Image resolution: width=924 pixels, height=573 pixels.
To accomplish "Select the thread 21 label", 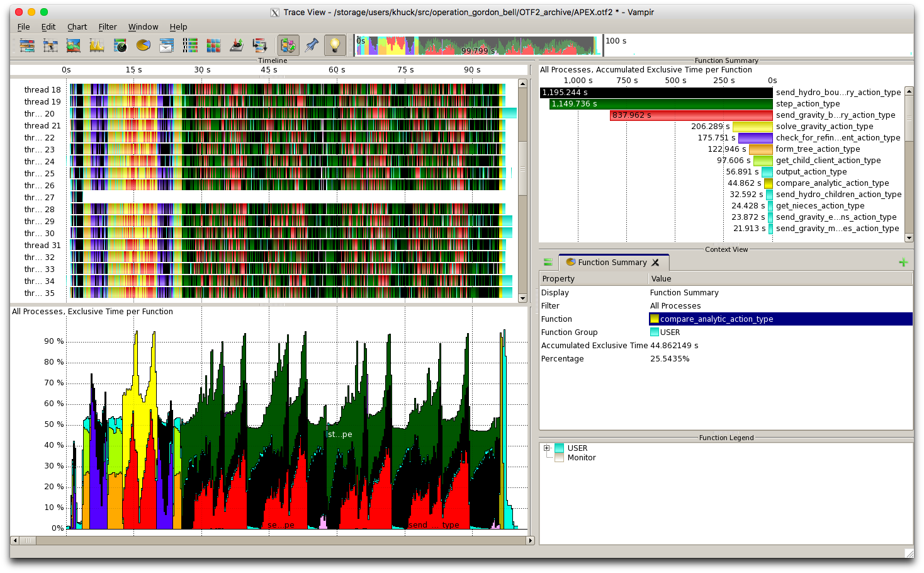I will tap(43, 126).
